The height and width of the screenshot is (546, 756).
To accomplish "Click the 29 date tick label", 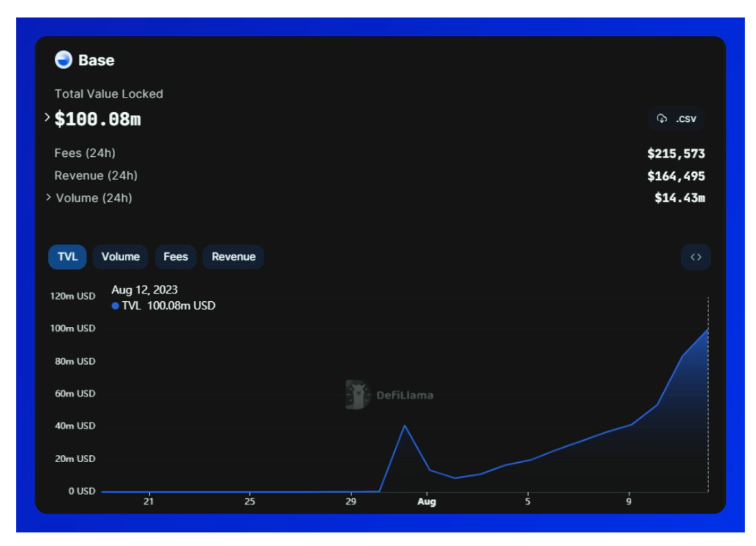I will pos(351,501).
